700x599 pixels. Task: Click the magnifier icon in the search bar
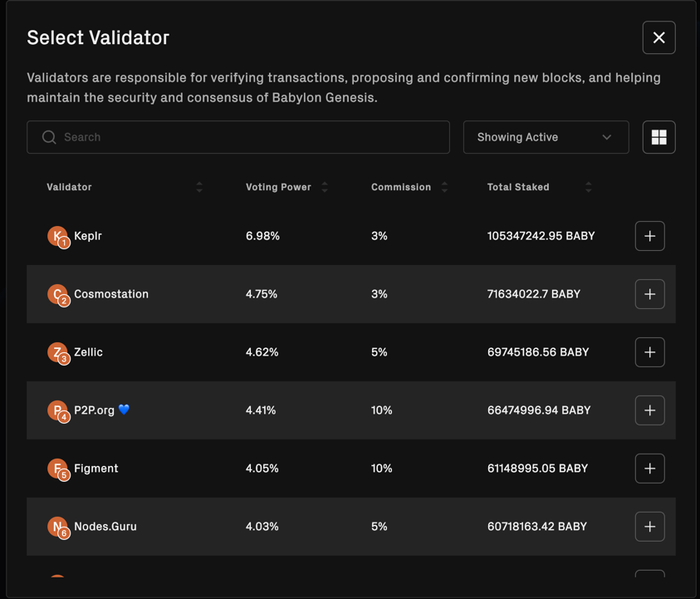coord(49,136)
